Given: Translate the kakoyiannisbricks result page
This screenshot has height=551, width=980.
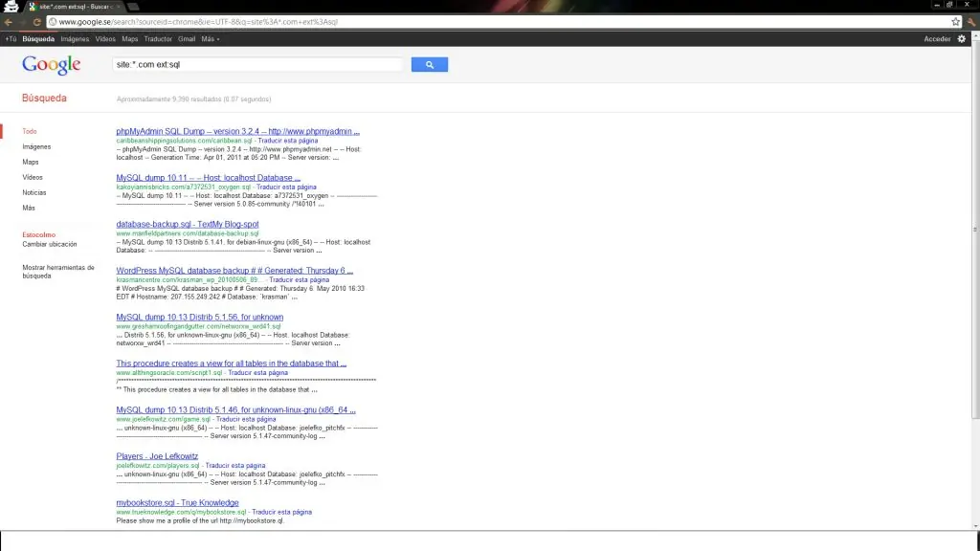Looking at the screenshot, I should point(286,187).
